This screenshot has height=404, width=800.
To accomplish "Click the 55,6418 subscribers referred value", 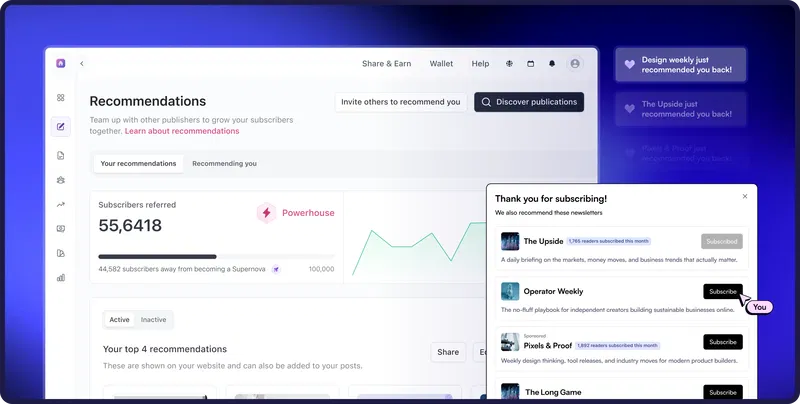I will pos(130,225).
